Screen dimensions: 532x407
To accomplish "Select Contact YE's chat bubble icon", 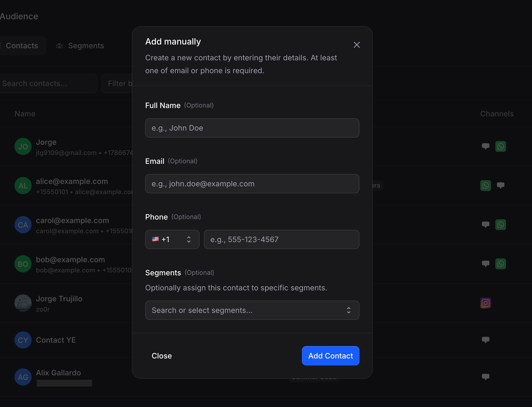I will (486, 340).
